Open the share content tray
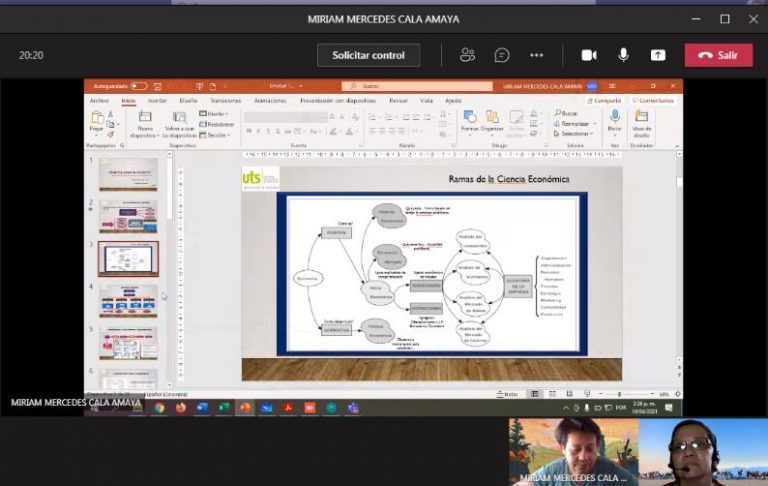This screenshot has height=486, width=768. pyautogui.click(x=658, y=55)
